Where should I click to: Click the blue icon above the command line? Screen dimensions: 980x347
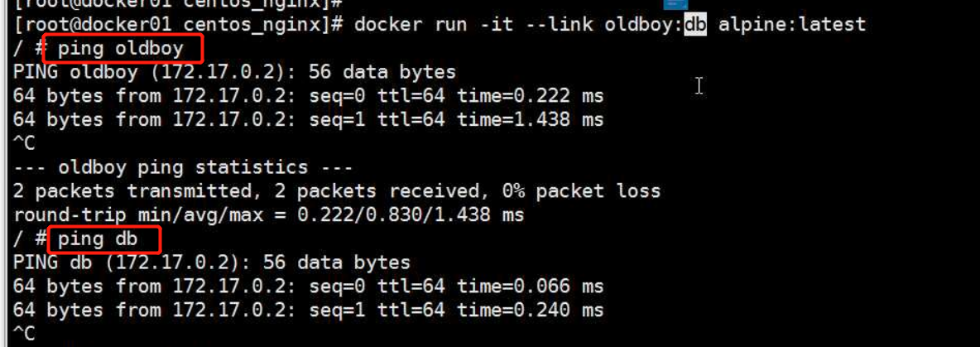[675, 4]
